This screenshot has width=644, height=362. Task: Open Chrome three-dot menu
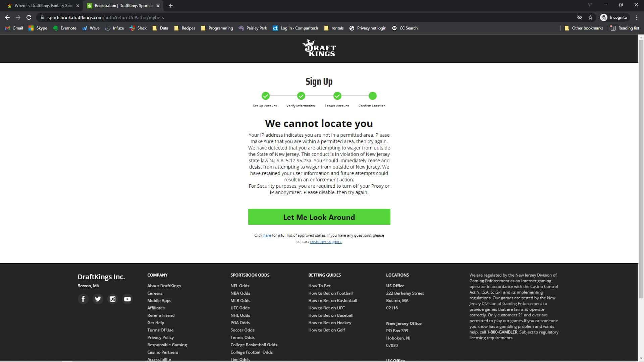[637, 17]
